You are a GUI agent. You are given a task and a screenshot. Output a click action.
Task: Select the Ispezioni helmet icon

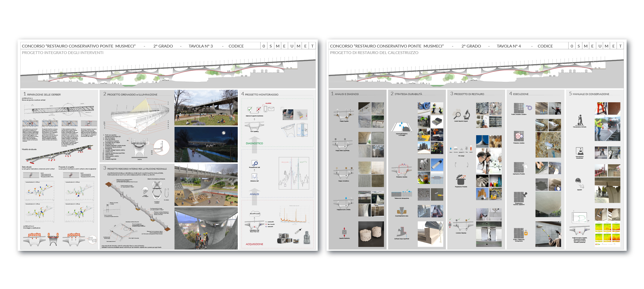click(x=579, y=183)
